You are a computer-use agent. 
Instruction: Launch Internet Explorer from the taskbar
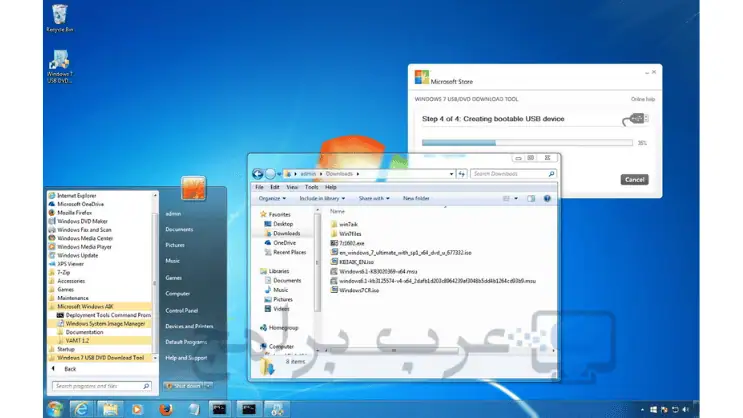click(81, 409)
